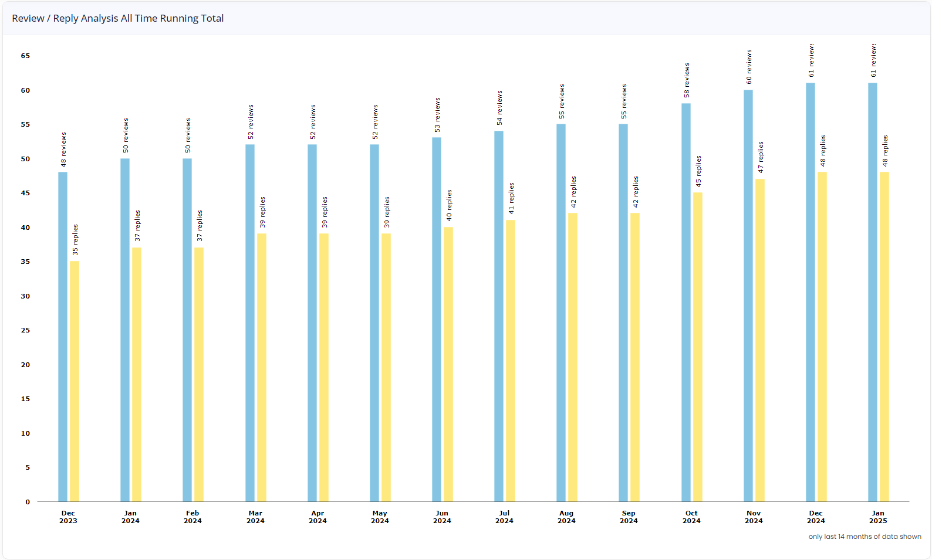
Task: Click the y-axis value 65
Action: [25, 56]
